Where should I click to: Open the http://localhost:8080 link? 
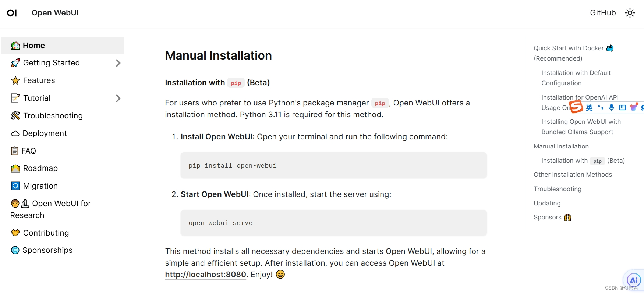point(205,275)
